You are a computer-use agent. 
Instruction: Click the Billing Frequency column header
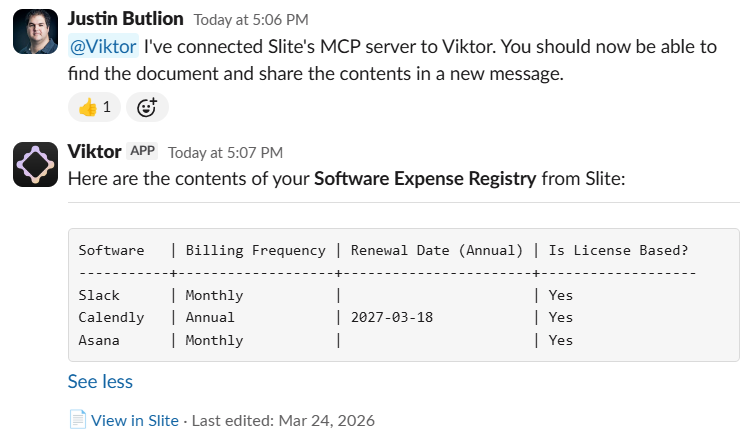point(255,250)
